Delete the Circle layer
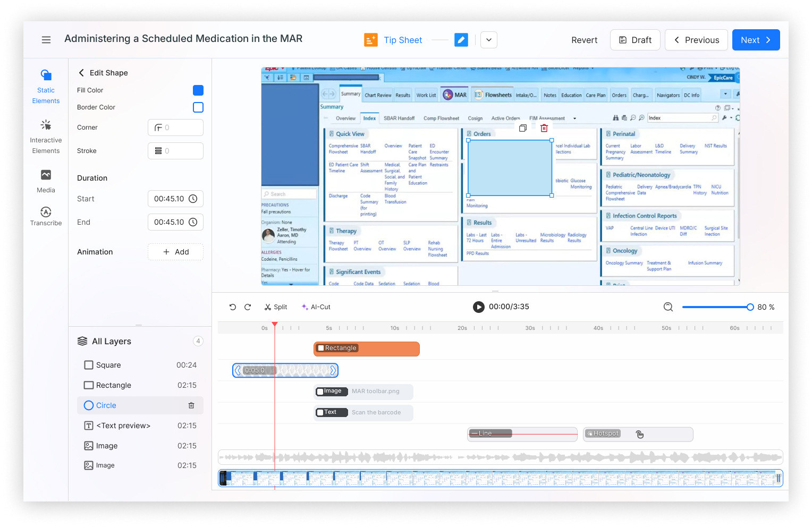This screenshot has width=812, height=527. (191, 405)
